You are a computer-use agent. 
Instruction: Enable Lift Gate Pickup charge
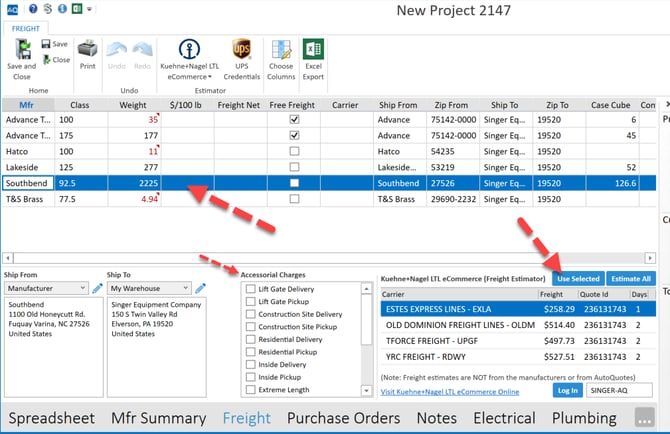(x=251, y=301)
